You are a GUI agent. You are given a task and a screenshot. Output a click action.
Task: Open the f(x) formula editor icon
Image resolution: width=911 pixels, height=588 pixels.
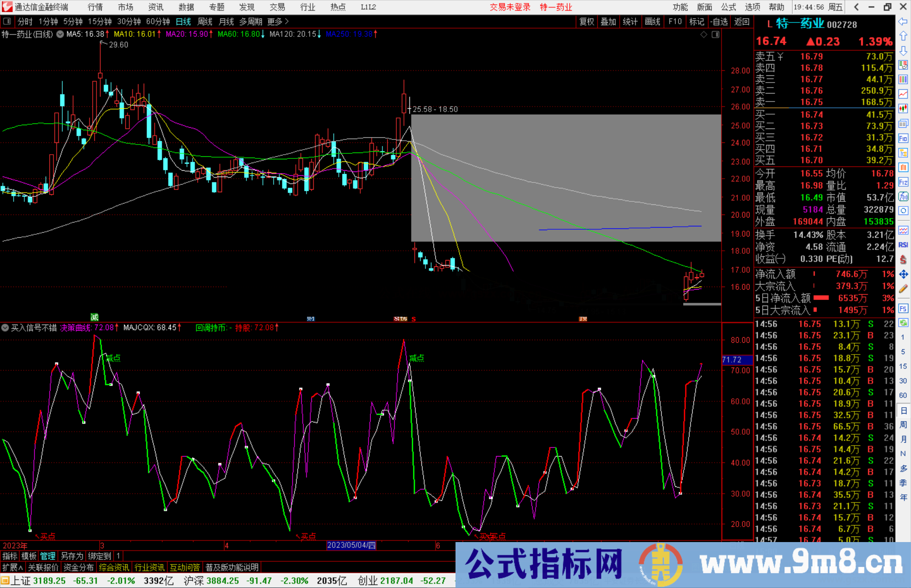coord(903,195)
